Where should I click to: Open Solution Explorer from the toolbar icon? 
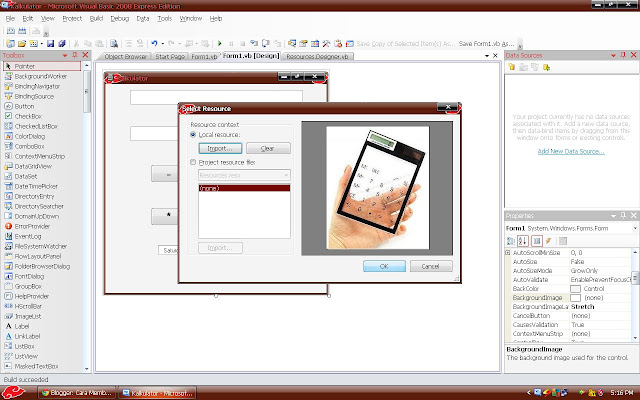[292, 43]
